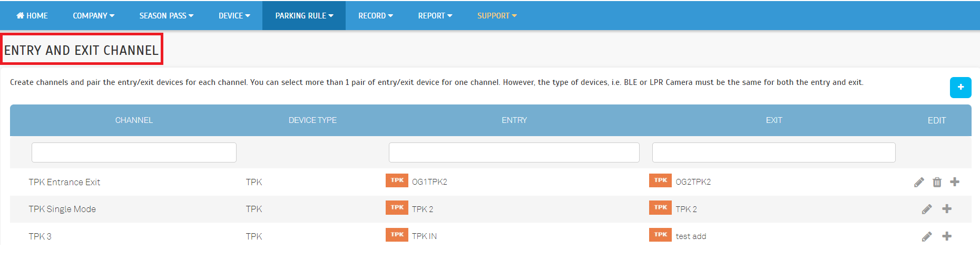
Task: Focus the Channel filter field
Action: point(134,152)
